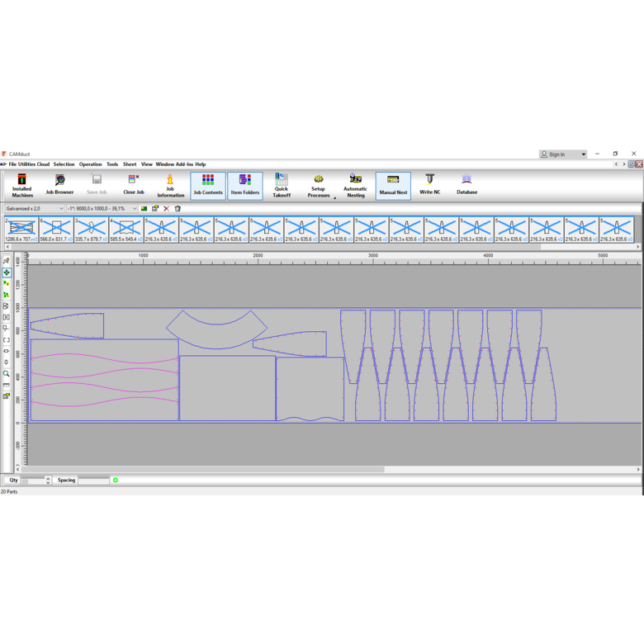Image resolution: width=644 pixels, height=644 pixels.
Task: Open the View menu
Action: 147,164
